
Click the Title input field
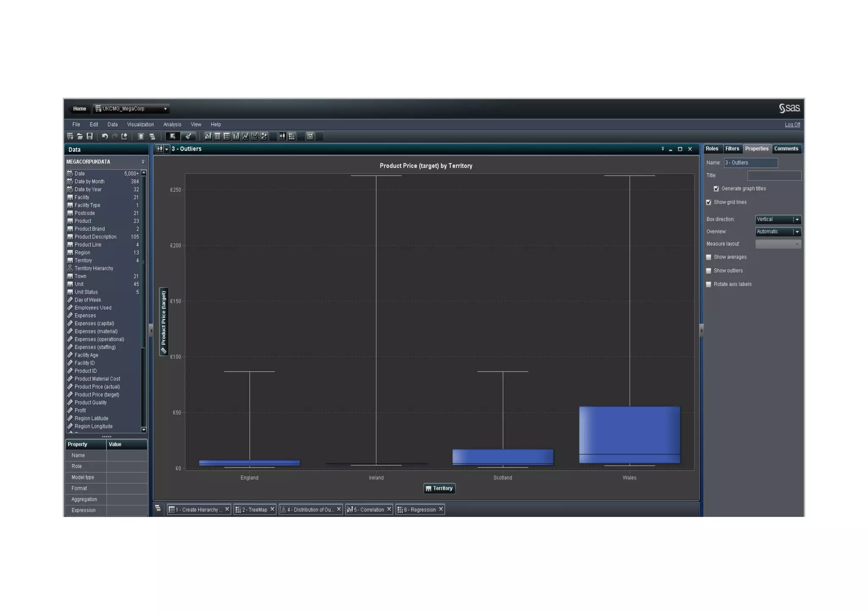[774, 175]
